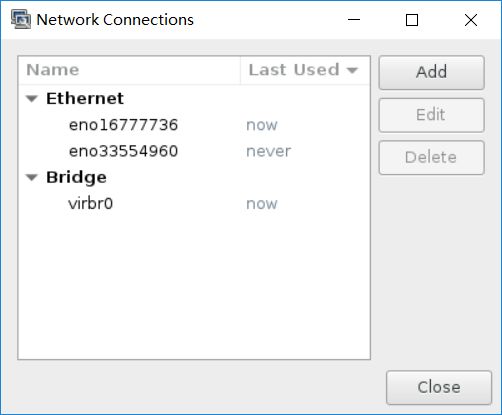Click the Delete button
Viewport: 502px width, 415px height.
click(x=431, y=157)
